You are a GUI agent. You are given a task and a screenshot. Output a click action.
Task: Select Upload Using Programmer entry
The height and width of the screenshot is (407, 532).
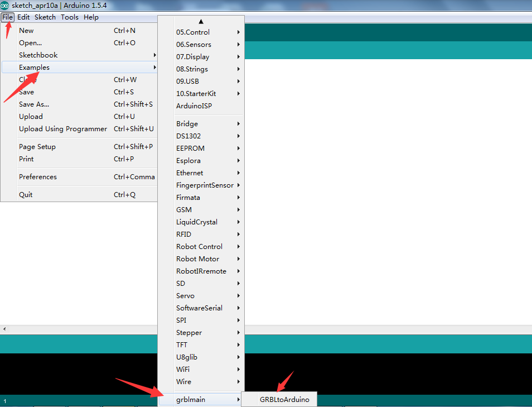click(79, 129)
